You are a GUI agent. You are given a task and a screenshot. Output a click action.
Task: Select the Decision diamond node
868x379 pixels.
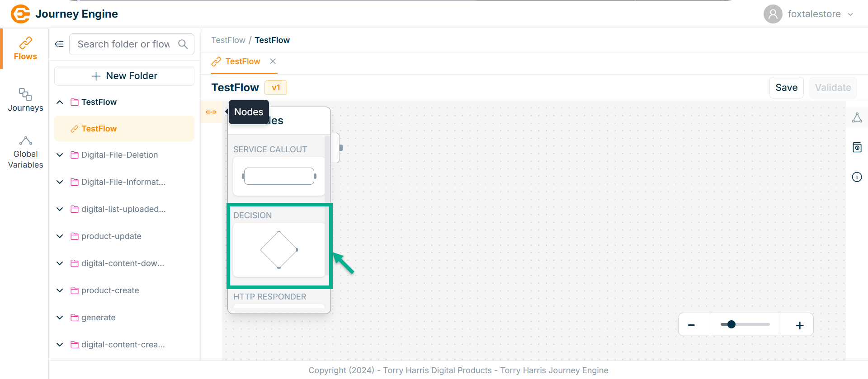point(279,250)
